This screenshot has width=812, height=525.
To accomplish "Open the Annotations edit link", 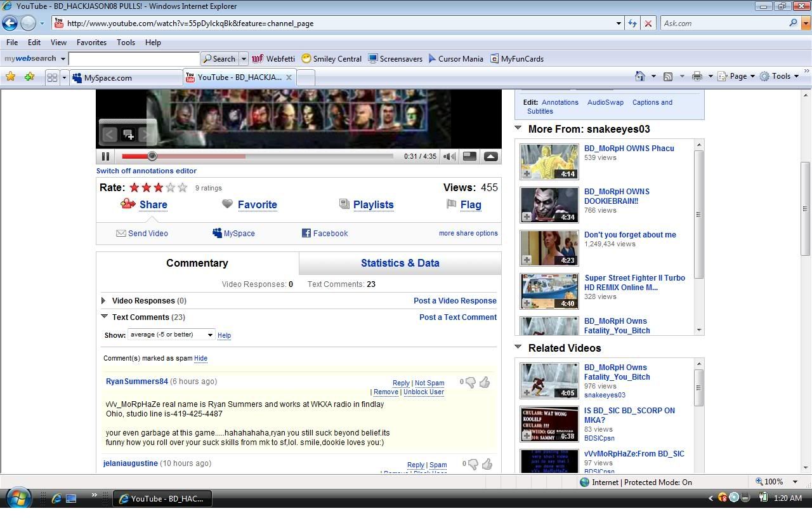I will click(x=560, y=102).
